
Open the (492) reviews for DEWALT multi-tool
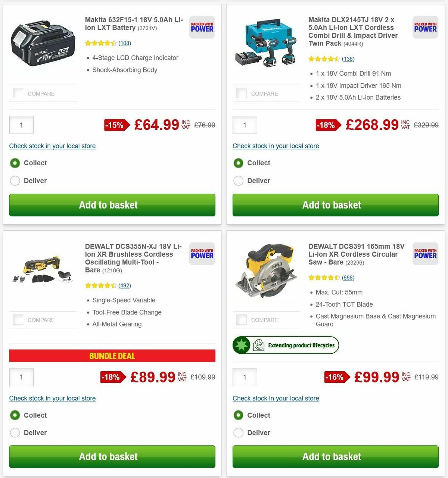[125, 285]
